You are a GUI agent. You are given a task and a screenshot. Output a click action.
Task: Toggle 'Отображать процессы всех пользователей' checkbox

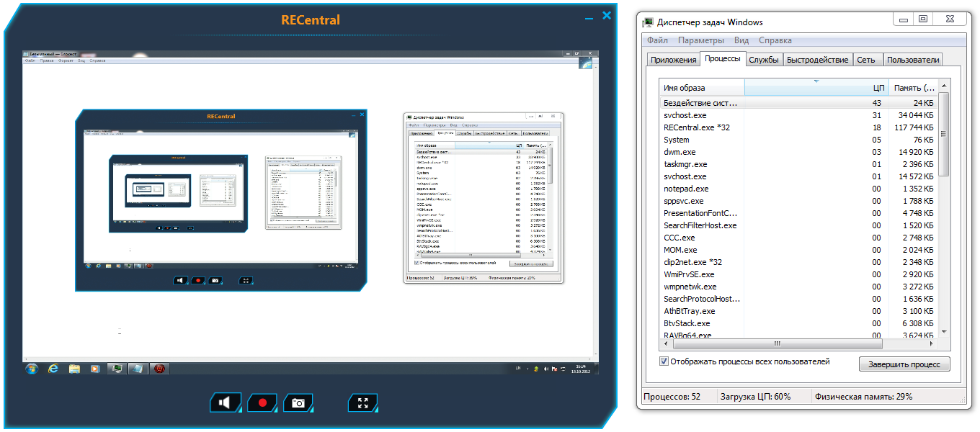[664, 361]
